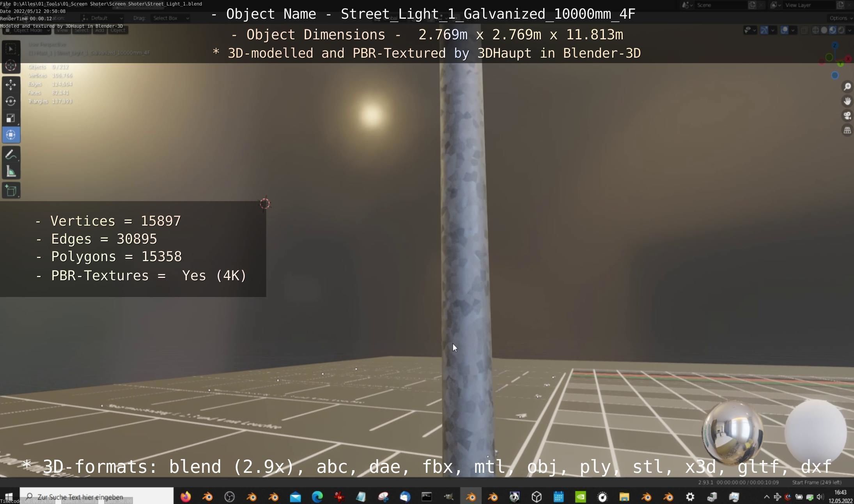Open object visibility and selectability dropdown
Image resolution: width=854 pixels, height=504 pixels.
tap(750, 30)
